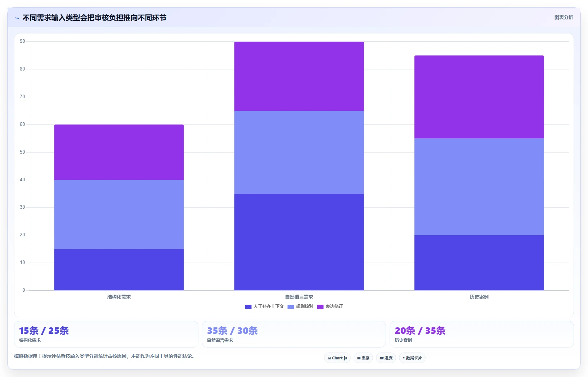Image resolution: width=588 pixels, height=377 pixels.
Task: Click the 结构化需求 x-axis label
Action: tap(119, 297)
